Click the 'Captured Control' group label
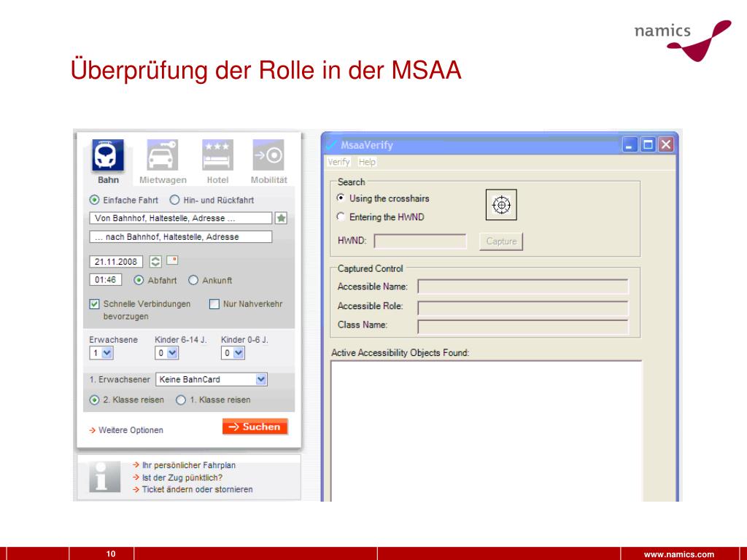 370,268
